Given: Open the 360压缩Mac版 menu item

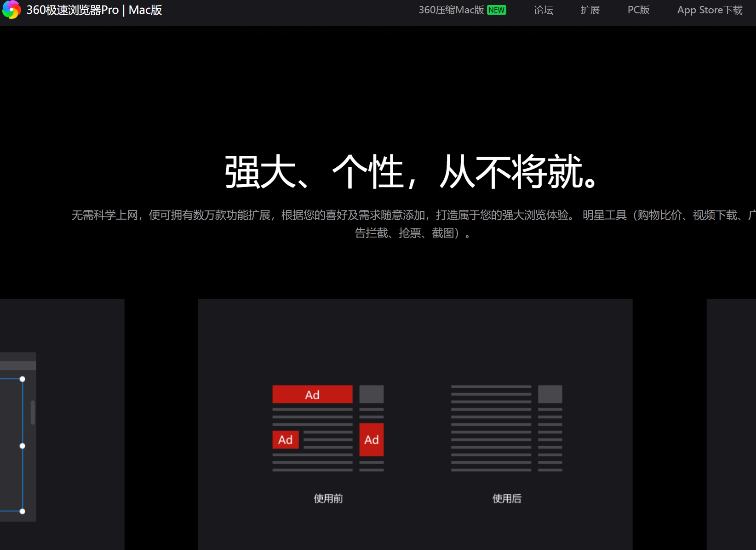Looking at the screenshot, I should click(x=453, y=10).
